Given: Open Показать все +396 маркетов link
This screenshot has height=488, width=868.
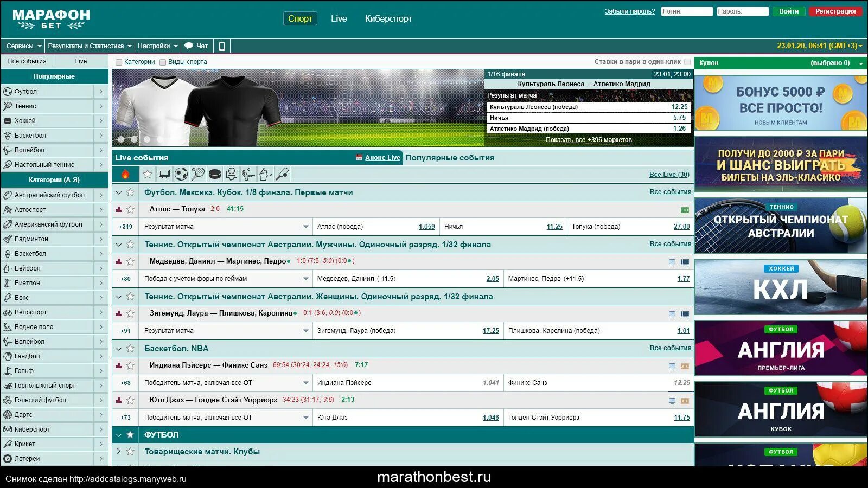Looking at the screenshot, I should pos(589,140).
